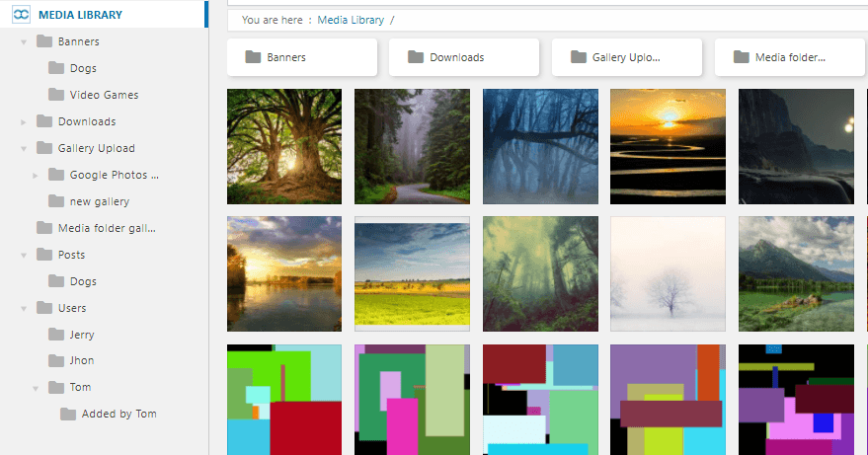The width and height of the screenshot is (868, 455).
Task: Click the Video Games folder icon in the tree
Action: click(56, 95)
